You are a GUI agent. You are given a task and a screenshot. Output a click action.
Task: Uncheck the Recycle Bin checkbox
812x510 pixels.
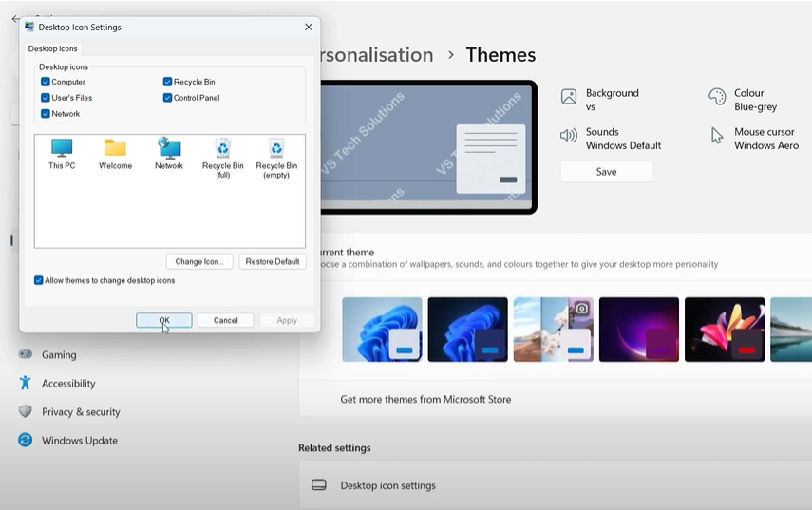click(x=167, y=82)
